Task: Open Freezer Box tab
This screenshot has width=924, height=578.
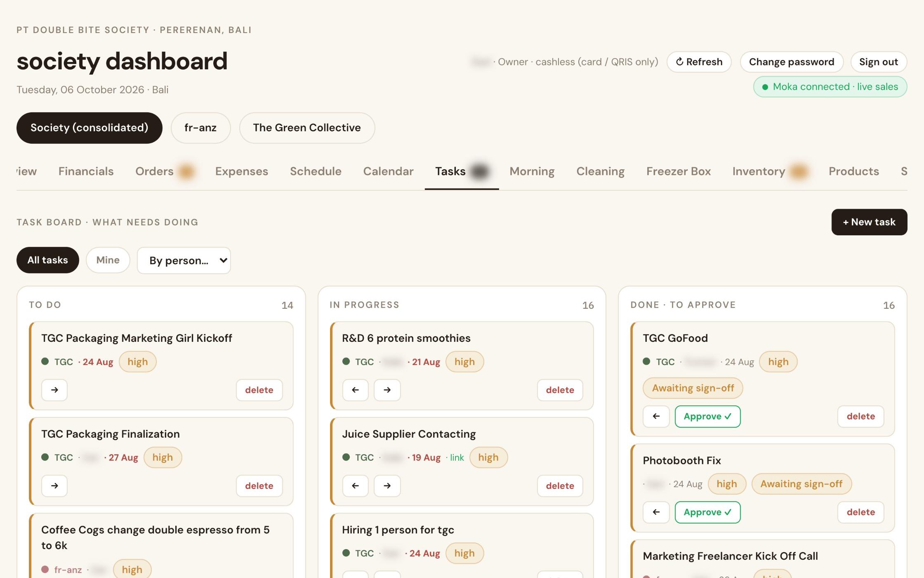Action: point(679,171)
